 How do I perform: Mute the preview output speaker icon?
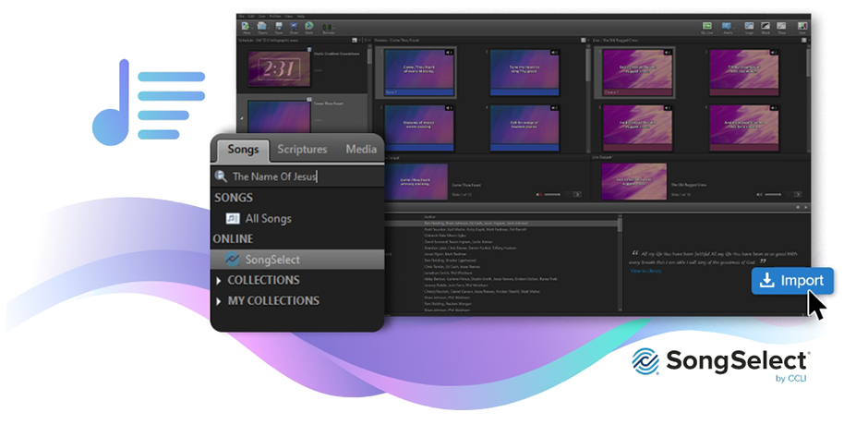(538, 194)
